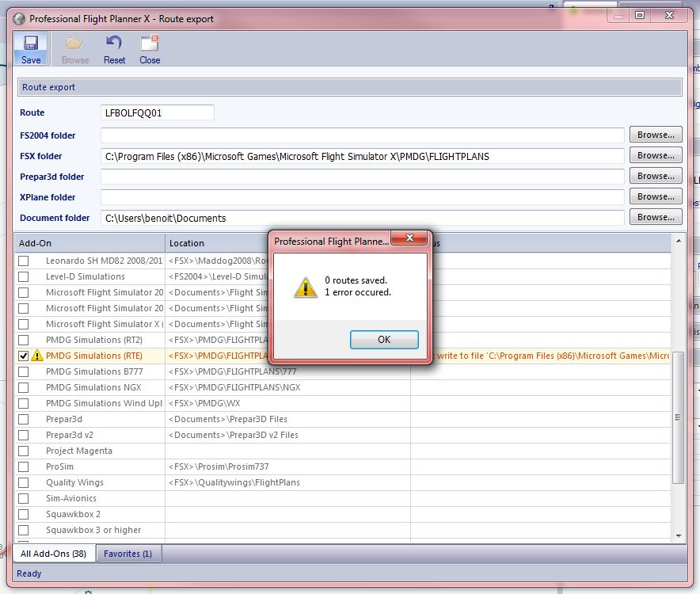Click the add-on list scroll up arrow
This screenshot has width=700, height=594.
pyautogui.click(x=679, y=242)
